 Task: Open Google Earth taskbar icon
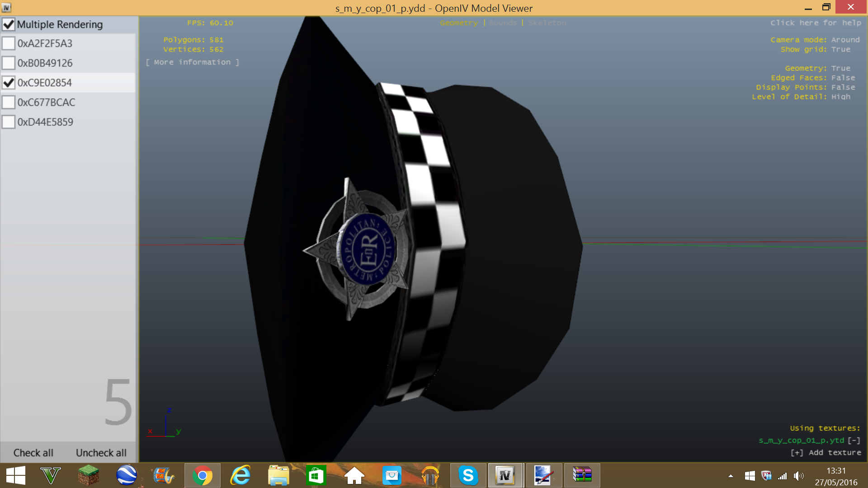[x=126, y=475]
